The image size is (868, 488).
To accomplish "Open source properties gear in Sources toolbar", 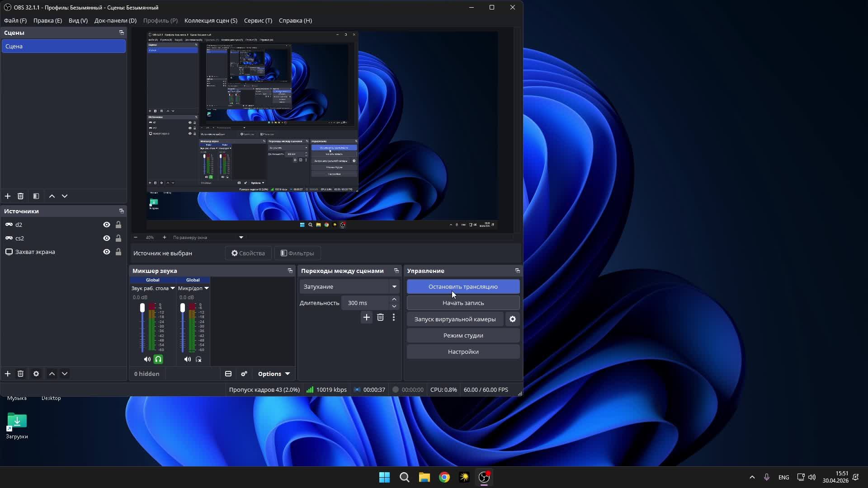I will [x=36, y=374].
